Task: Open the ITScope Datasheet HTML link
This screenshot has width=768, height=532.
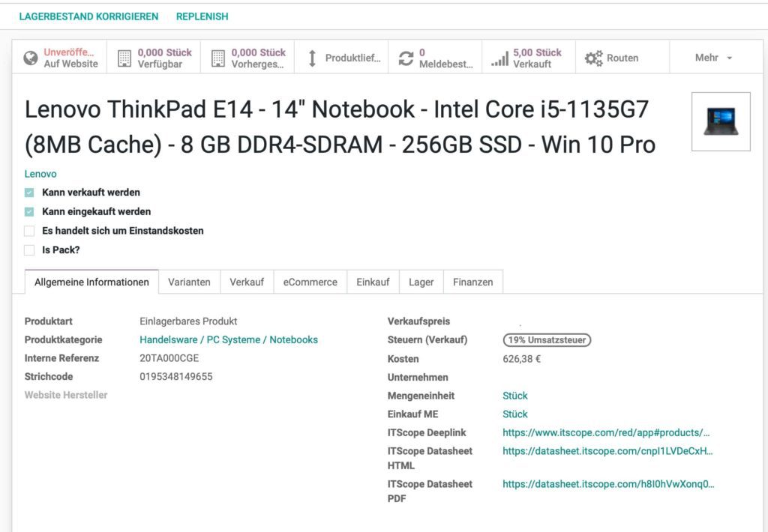Action: pyautogui.click(x=607, y=451)
